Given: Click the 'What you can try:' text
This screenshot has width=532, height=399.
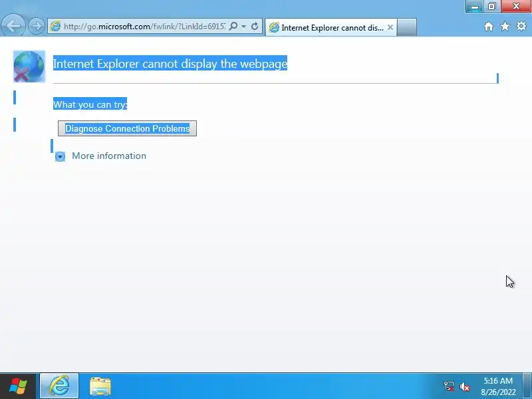Looking at the screenshot, I should pos(90,104).
